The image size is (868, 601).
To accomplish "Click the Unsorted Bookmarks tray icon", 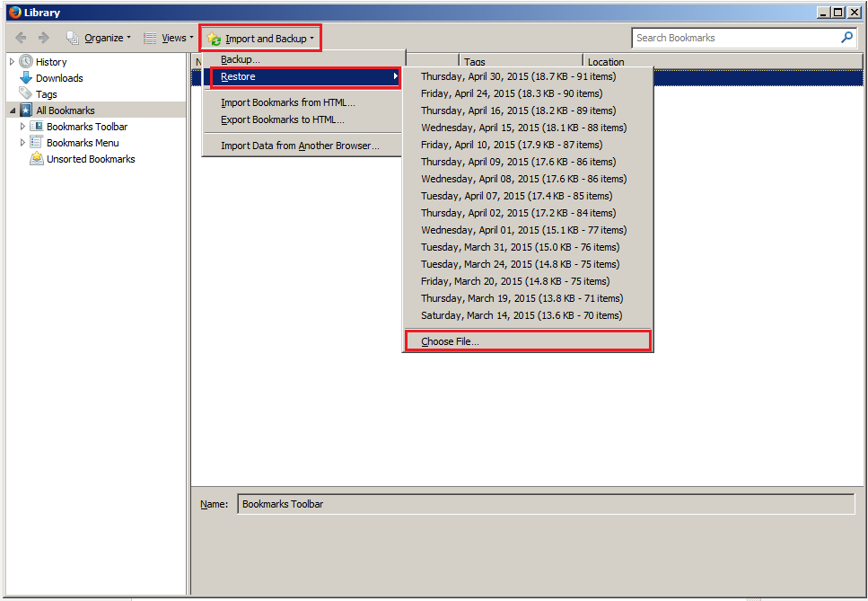I will [x=37, y=158].
